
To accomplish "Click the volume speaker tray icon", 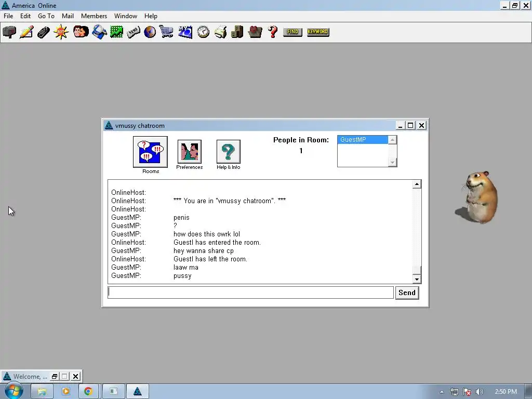I will [480, 392].
